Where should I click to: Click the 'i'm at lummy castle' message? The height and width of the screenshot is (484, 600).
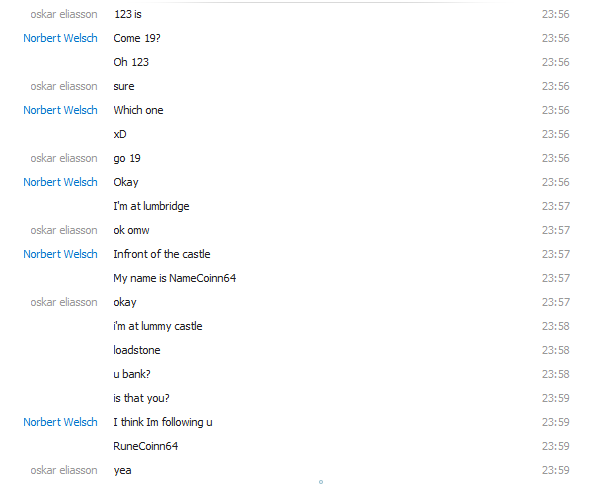pyautogui.click(x=158, y=326)
